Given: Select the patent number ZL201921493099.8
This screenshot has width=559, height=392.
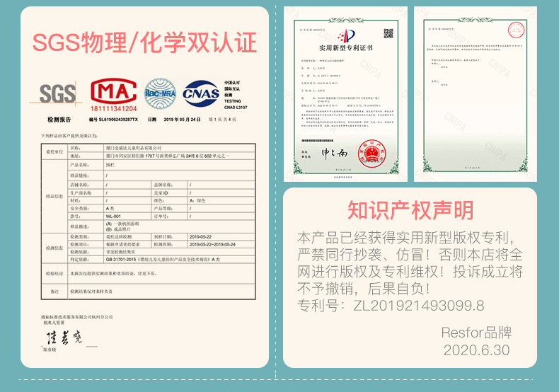Looking at the screenshot, I should [414, 306].
